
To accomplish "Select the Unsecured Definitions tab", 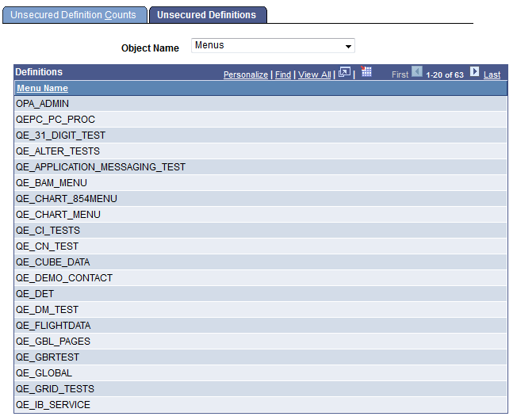I will pos(208,15).
